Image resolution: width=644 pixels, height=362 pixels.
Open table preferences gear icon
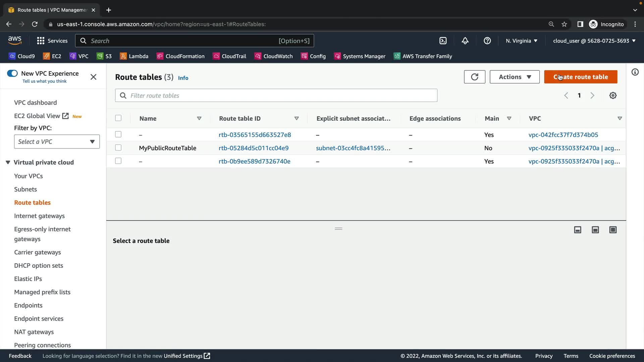pyautogui.click(x=613, y=96)
